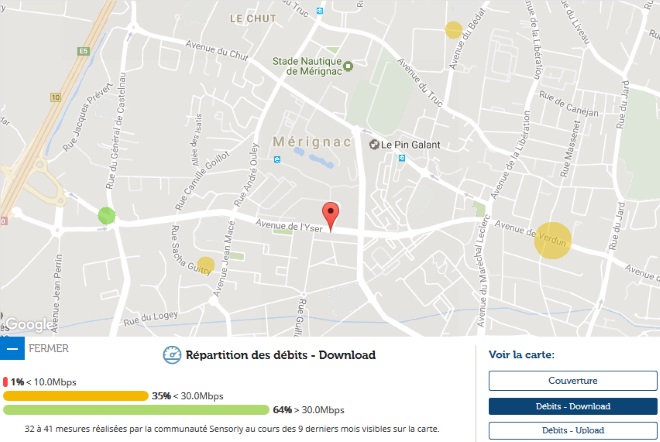The image size is (660, 442).
Task: Click the '35% < 30.0Mbps' label
Action: (x=187, y=396)
